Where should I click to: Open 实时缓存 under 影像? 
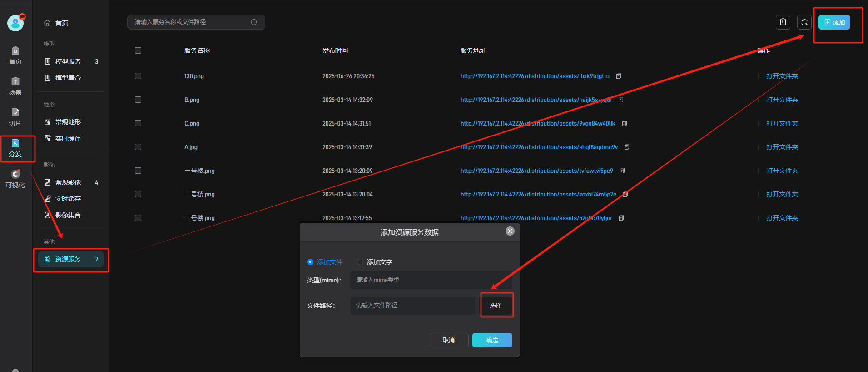(x=71, y=199)
